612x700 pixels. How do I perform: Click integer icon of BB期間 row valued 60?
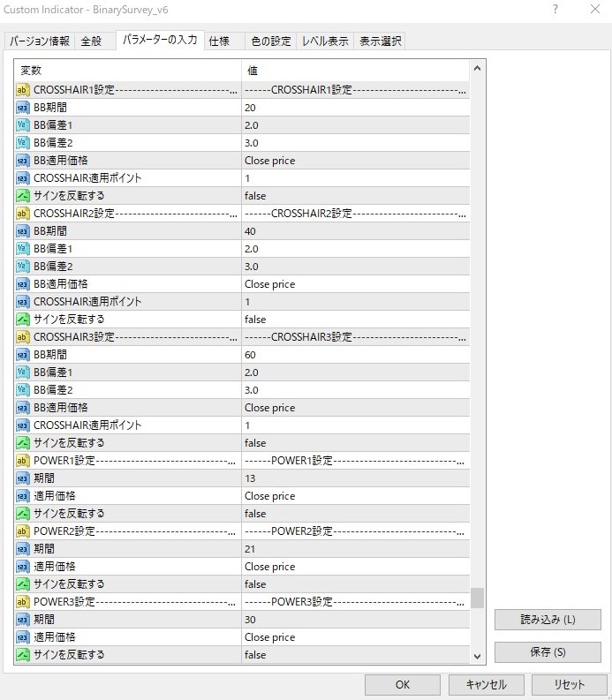[x=22, y=355]
